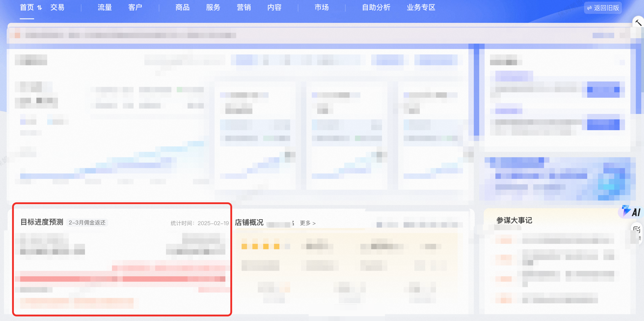Viewport: 644px width, 321px height.
Task: Switch to the 营销 tab
Action: click(x=244, y=7)
